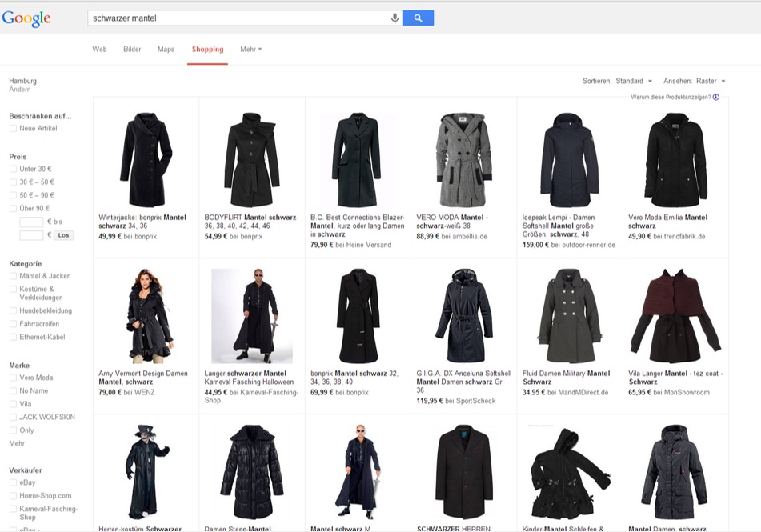Screen dimensions: 761x532
Task: Switch to the Bilder tab
Action: [x=132, y=49]
